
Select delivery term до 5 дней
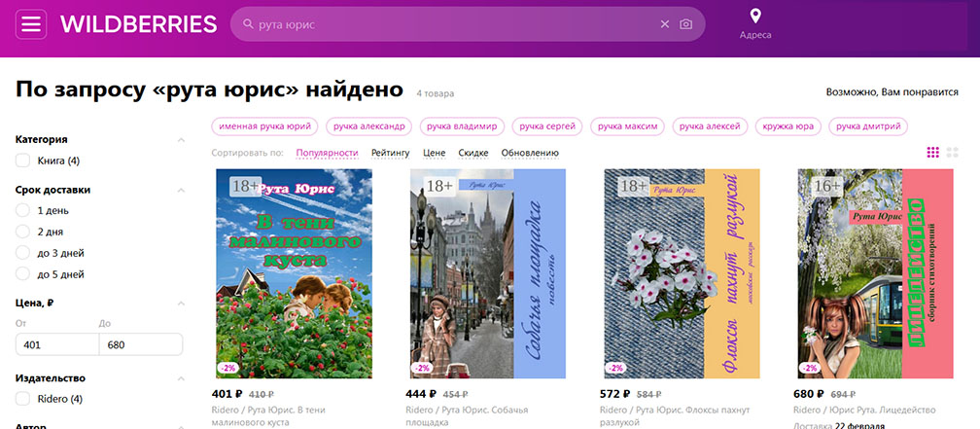[23, 274]
